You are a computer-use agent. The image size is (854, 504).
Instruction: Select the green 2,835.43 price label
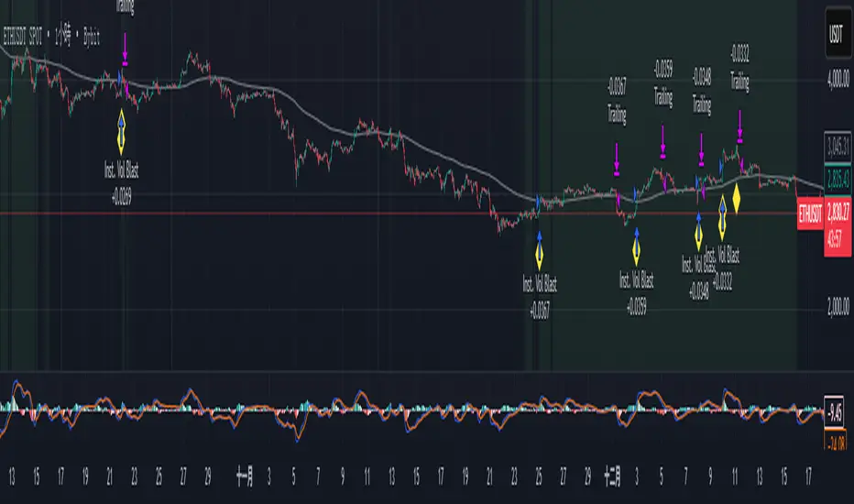[x=838, y=180]
